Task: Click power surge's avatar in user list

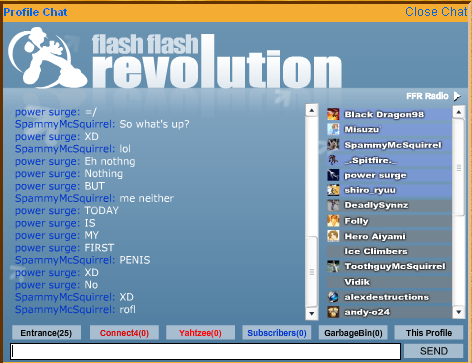Action: point(333,175)
